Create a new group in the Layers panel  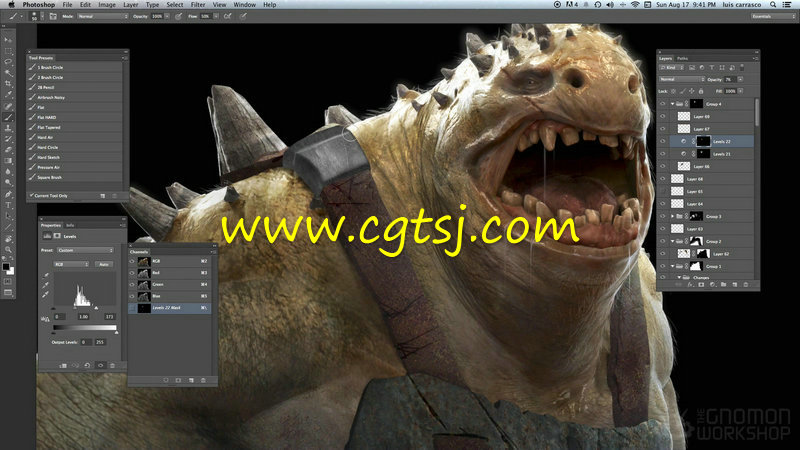coord(723,285)
